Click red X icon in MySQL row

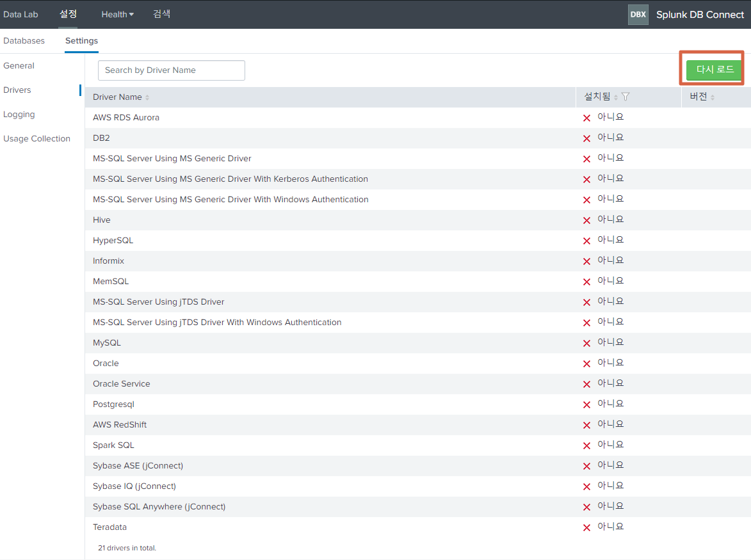click(586, 343)
